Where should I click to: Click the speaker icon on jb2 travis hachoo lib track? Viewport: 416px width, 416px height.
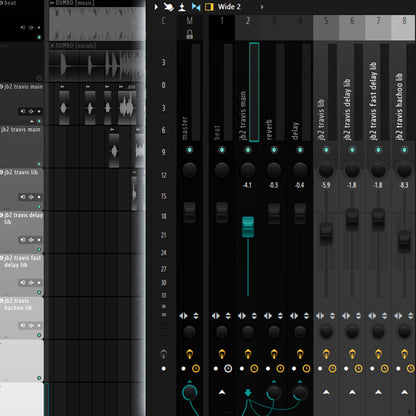coord(23,325)
